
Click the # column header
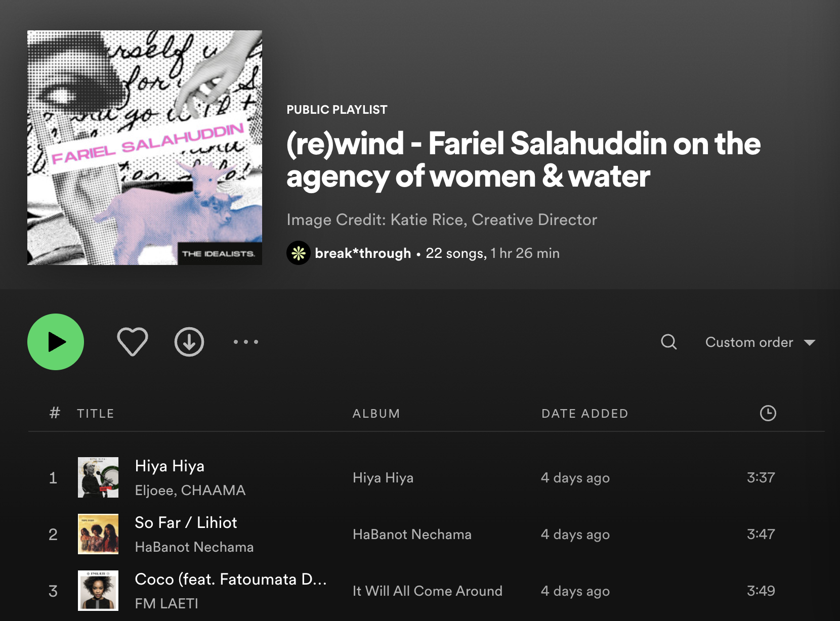click(x=55, y=413)
